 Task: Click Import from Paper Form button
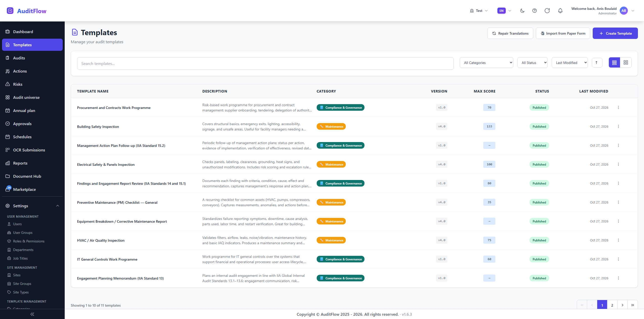coord(563,33)
